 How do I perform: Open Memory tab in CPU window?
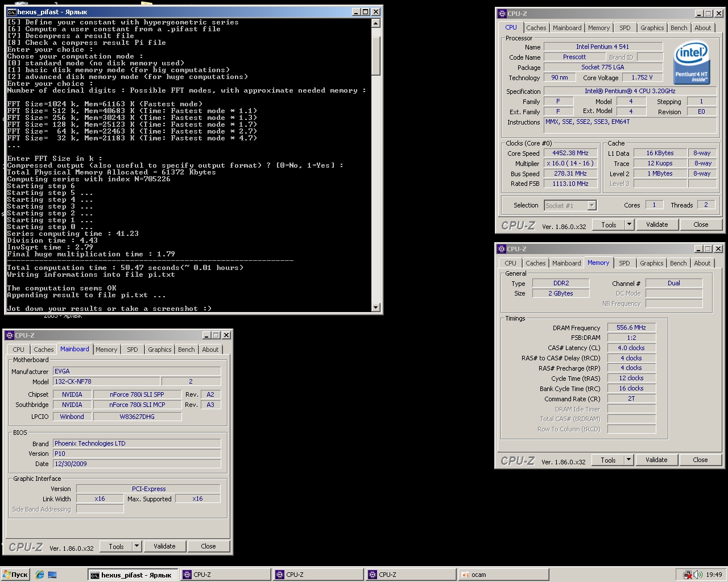click(599, 28)
